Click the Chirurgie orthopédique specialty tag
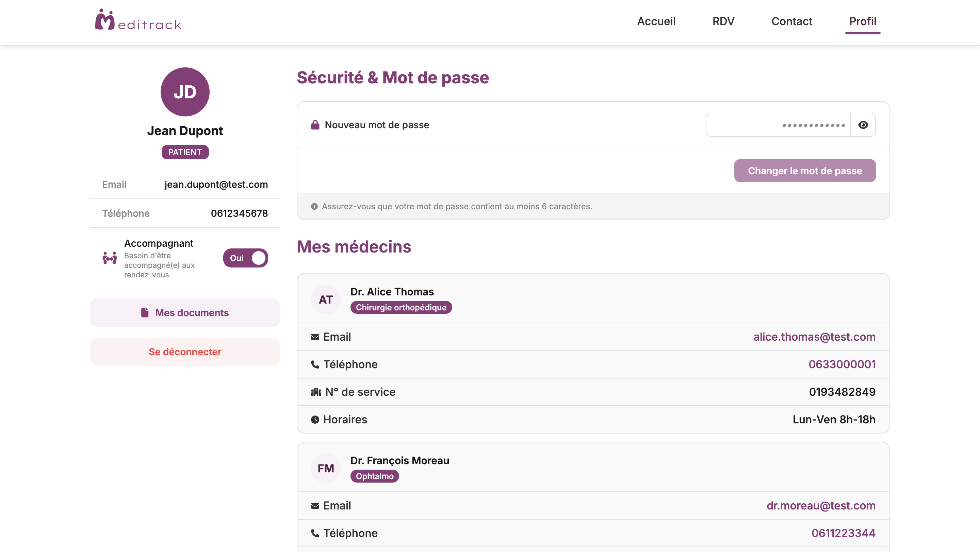Image resolution: width=980 pixels, height=552 pixels. [401, 307]
